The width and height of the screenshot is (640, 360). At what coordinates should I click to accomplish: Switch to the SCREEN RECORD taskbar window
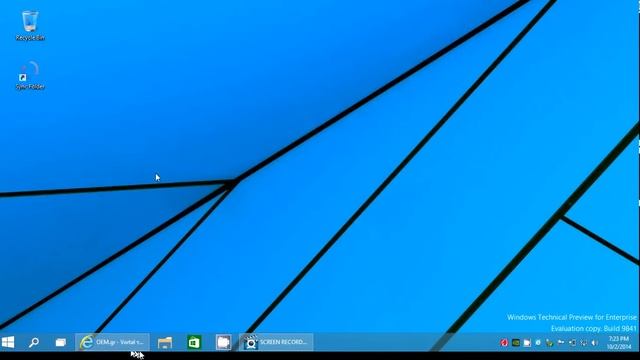(x=276, y=342)
